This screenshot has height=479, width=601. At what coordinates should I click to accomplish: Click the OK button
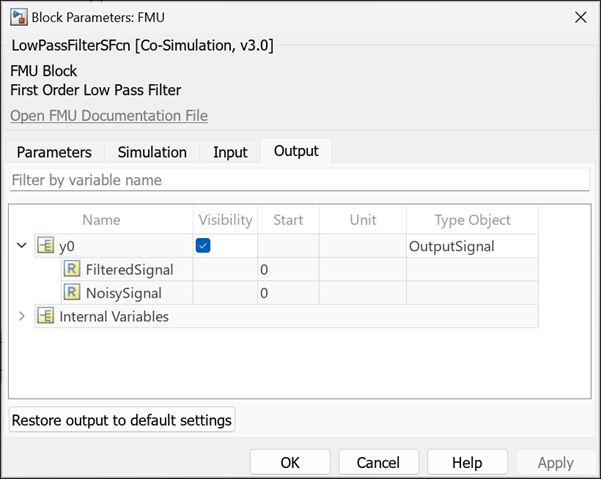(290, 462)
